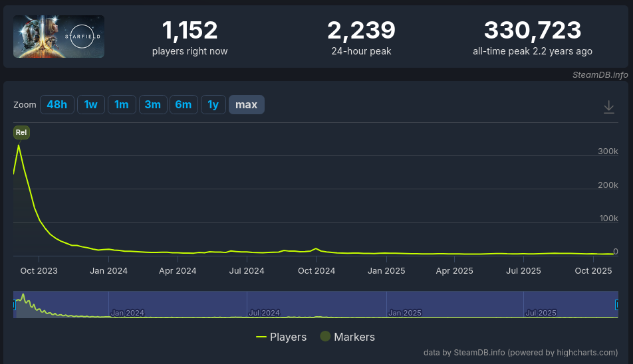Click the Oct 2024 x-axis label

tap(316, 271)
